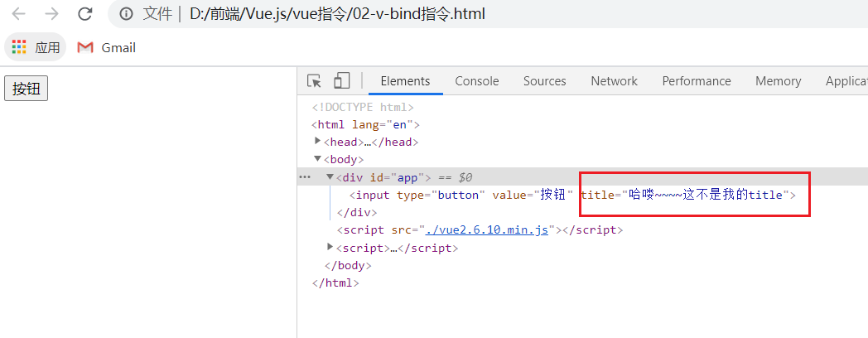Activate the inspect element picker icon
Screen dimensions: 868x338
tap(315, 81)
